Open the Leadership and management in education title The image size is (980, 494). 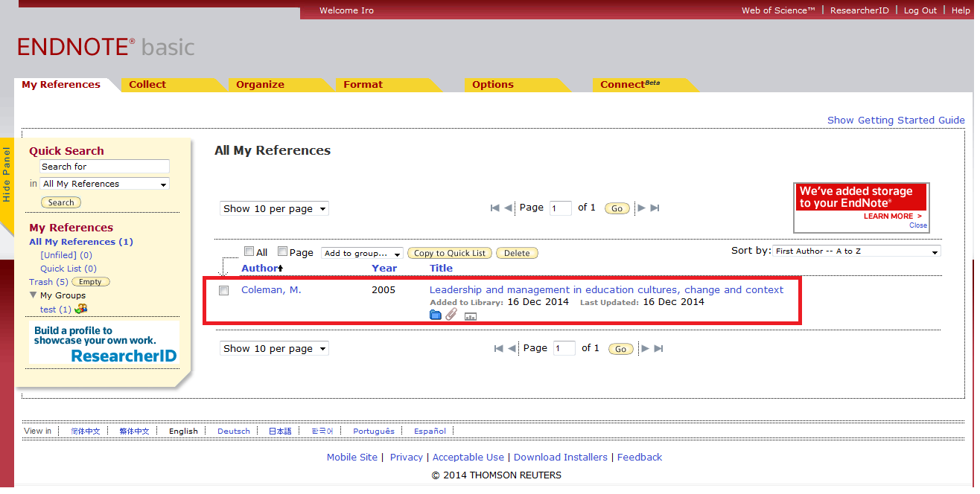click(x=606, y=290)
